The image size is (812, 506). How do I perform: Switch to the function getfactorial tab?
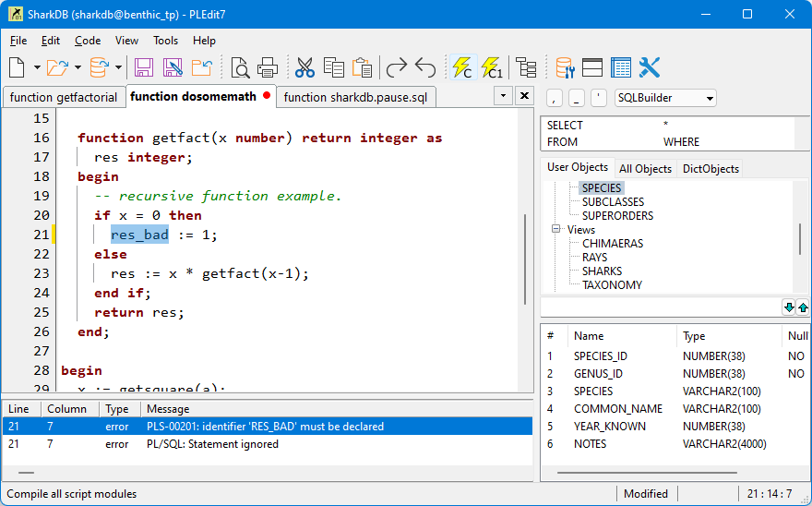[x=64, y=97]
